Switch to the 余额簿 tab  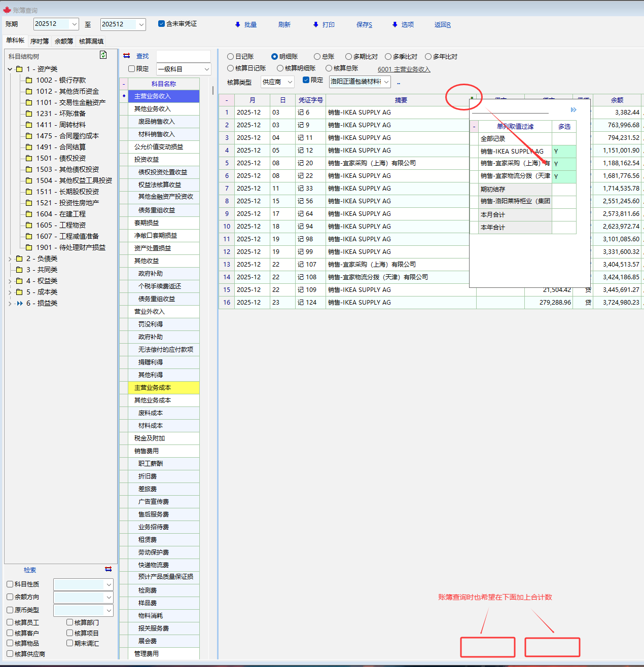[64, 42]
